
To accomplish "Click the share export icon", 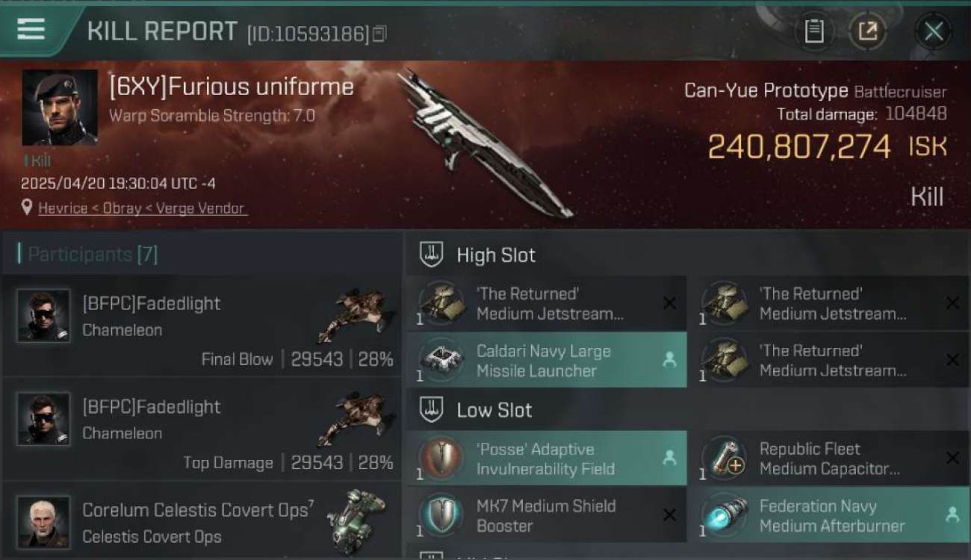I will click(x=868, y=31).
